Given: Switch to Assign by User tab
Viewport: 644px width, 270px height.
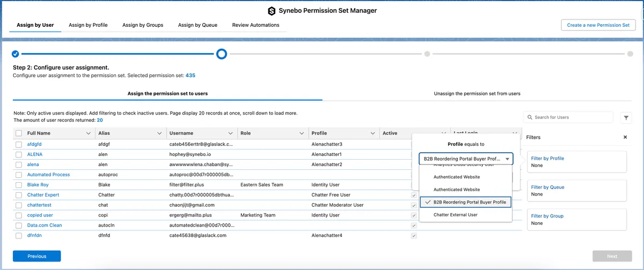Looking at the screenshot, I should coord(35,25).
